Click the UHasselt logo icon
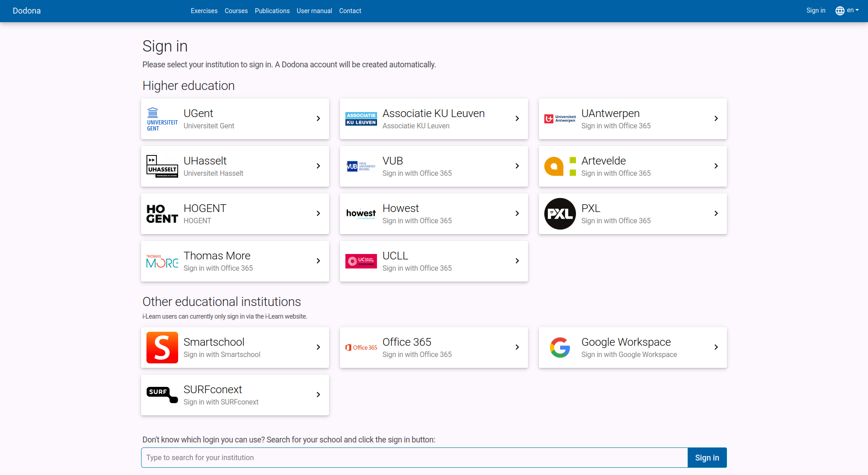The image size is (868, 475). 162,166
